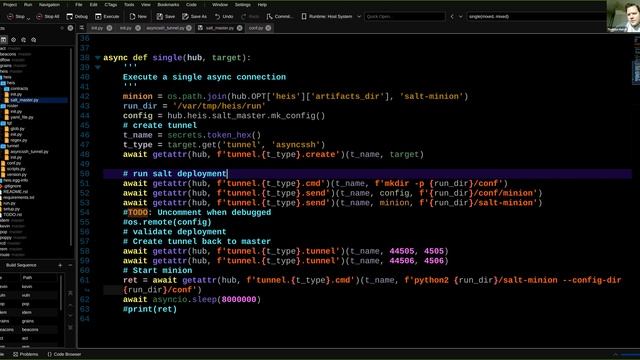Open TODO.rst in the project tree
The image size is (640, 360).
[11, 214]
